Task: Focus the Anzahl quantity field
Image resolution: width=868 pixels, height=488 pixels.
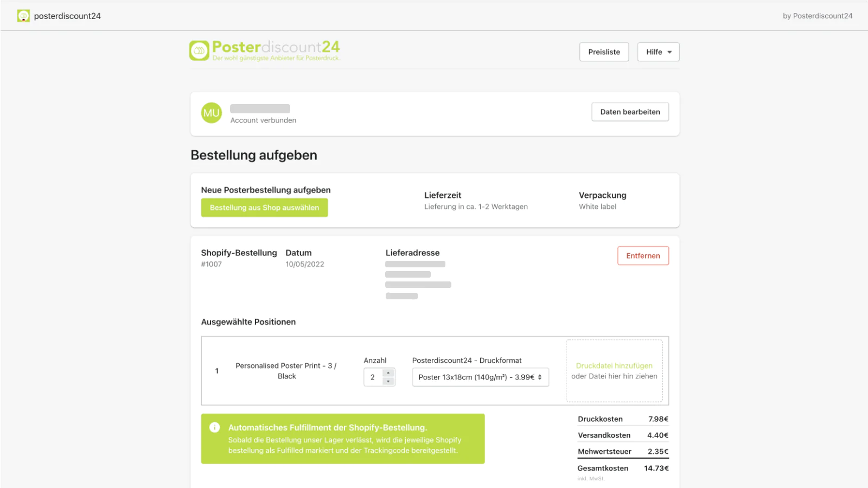Action: pyautogui.click(x=373, y=377)
